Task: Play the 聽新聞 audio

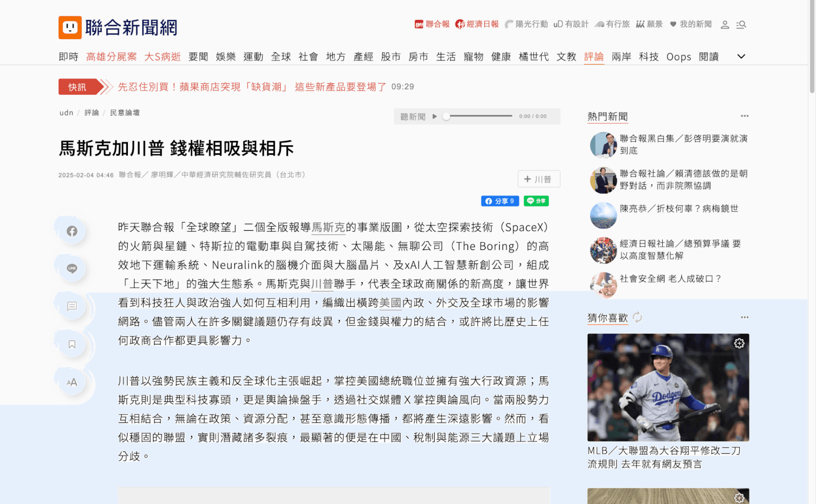Action: click(434, 116)
